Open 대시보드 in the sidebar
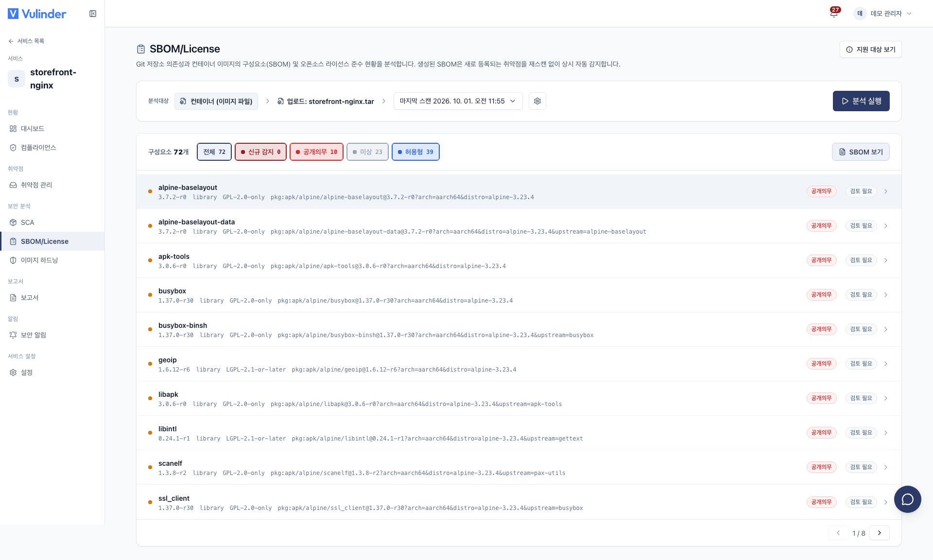The image size is (933, 560). tap(52, 129)
